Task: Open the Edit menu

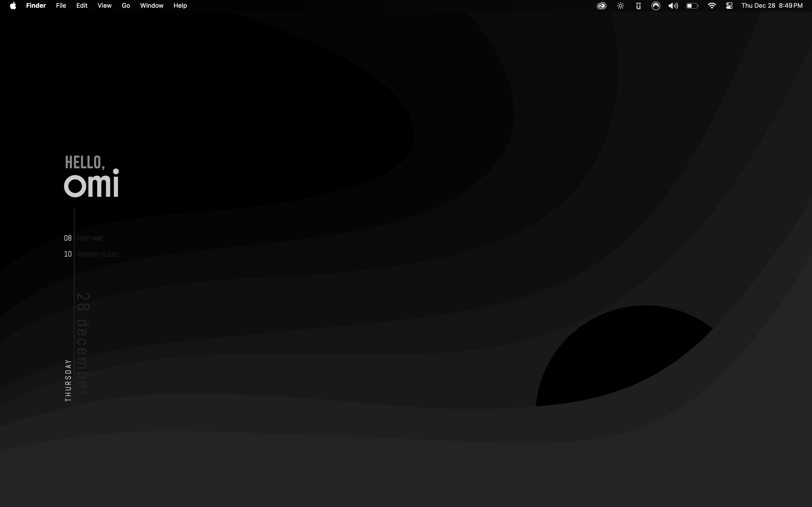Action: point(82,6)
